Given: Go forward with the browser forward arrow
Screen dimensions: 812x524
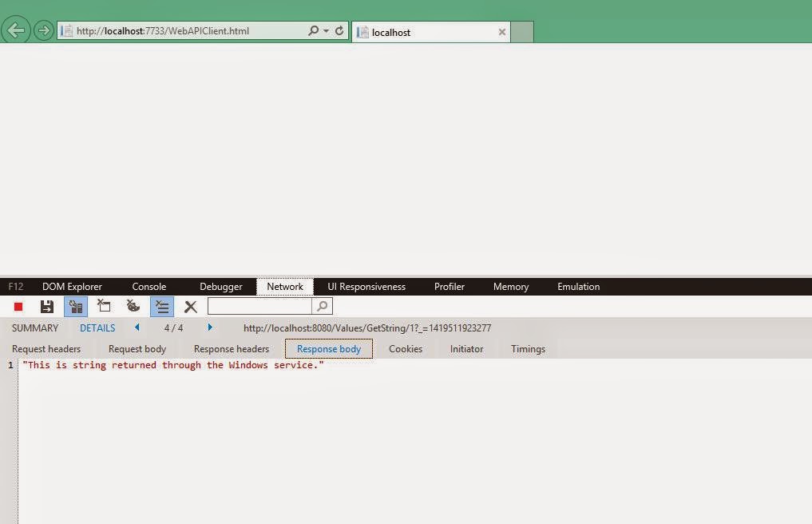Looking at the screenshot, I should coord(44,30).
